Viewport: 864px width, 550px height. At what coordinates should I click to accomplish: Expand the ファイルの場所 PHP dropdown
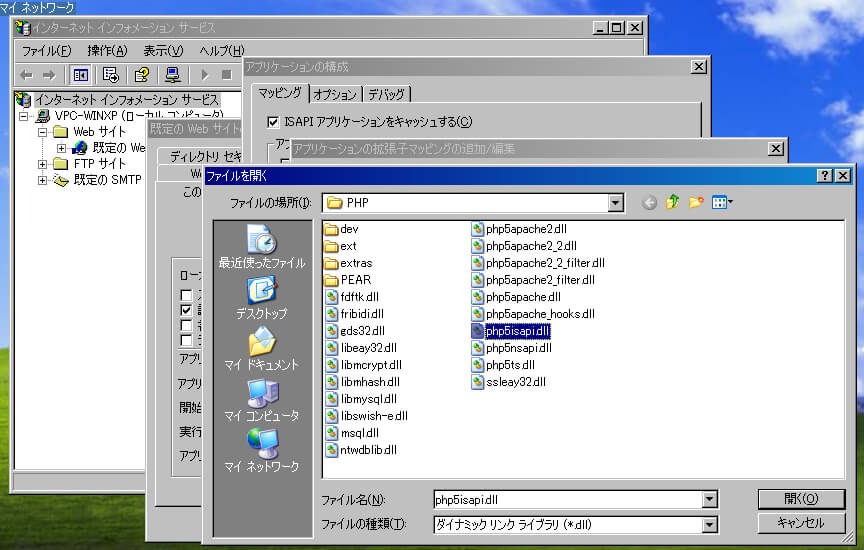pyautogui.click(x=617, y=203)
